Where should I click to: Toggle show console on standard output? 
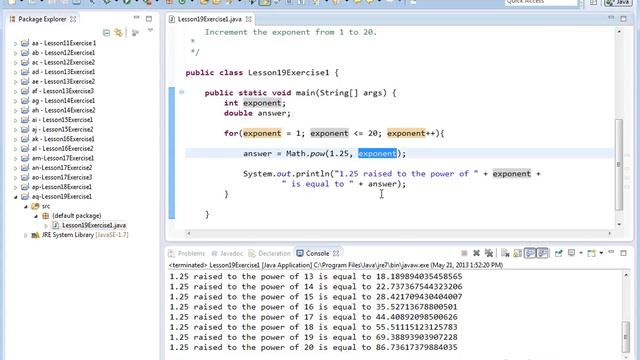coord(530,253)
